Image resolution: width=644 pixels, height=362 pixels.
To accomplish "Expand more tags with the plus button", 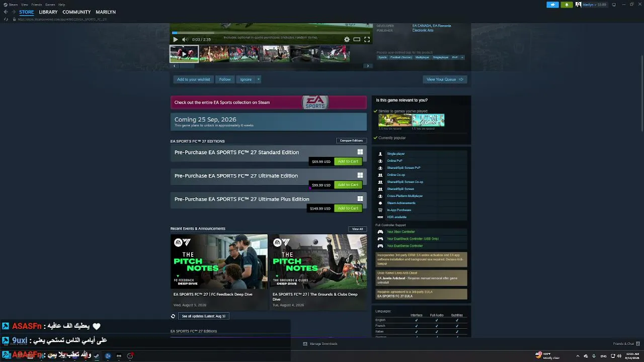I will (x=462, y=57).
